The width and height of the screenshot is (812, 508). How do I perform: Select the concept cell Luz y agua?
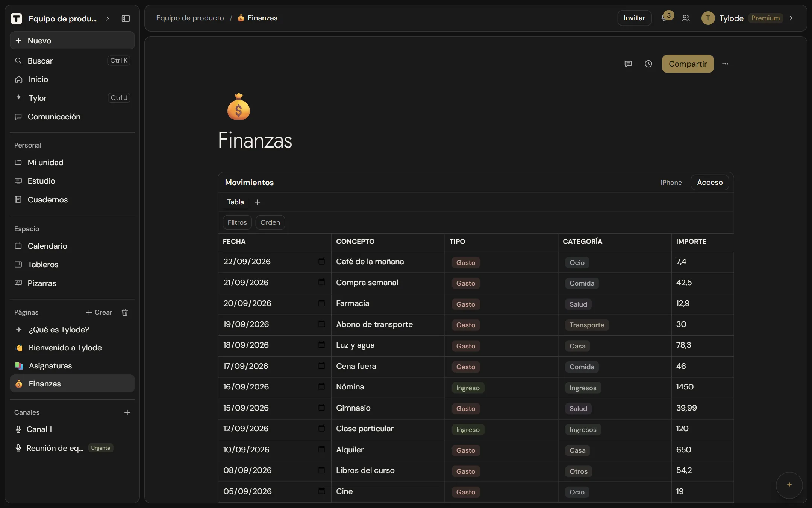[388, 346]
